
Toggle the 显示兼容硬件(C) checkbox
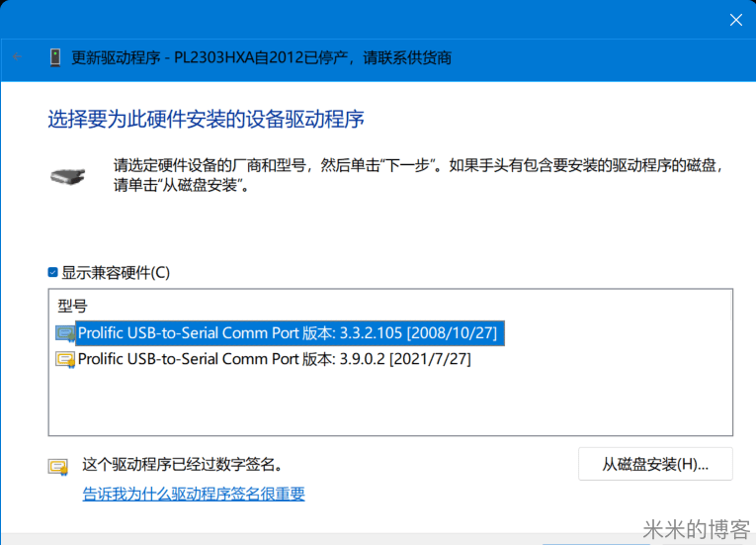[x=53, y=272]
